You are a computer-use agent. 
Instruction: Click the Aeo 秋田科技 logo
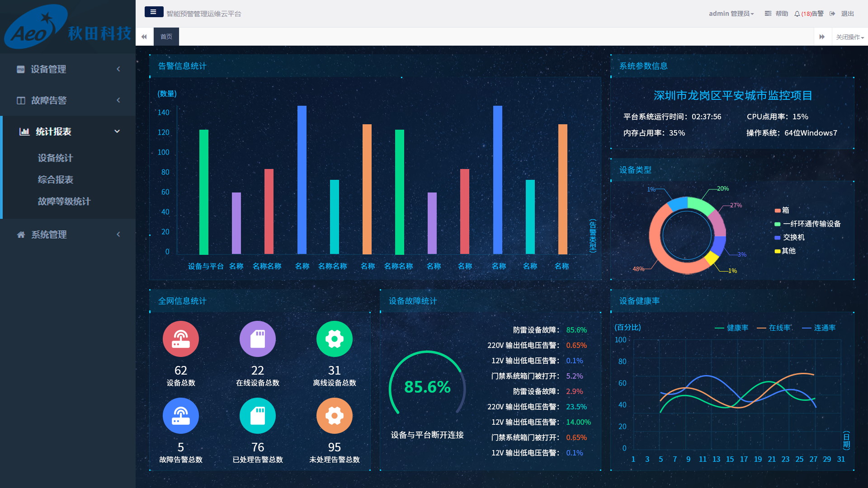[68, 27]
